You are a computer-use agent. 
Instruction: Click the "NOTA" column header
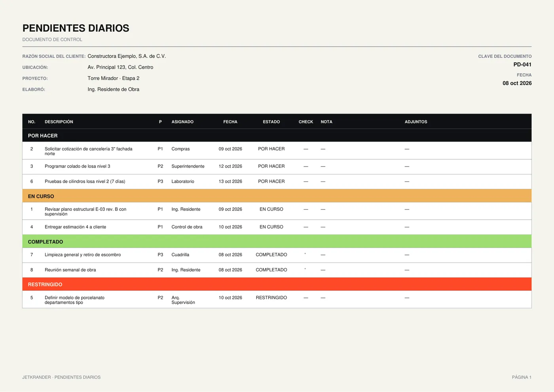(326, 122)
